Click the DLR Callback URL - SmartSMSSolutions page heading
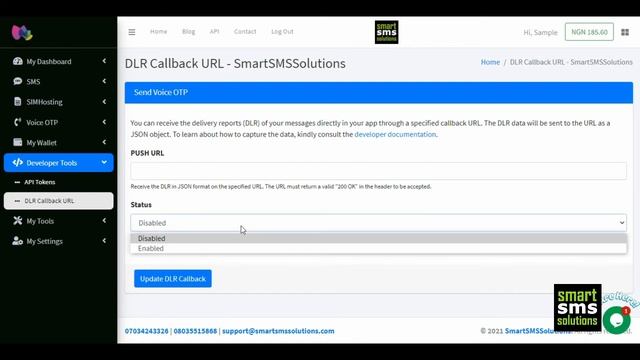 pos(235,64)
